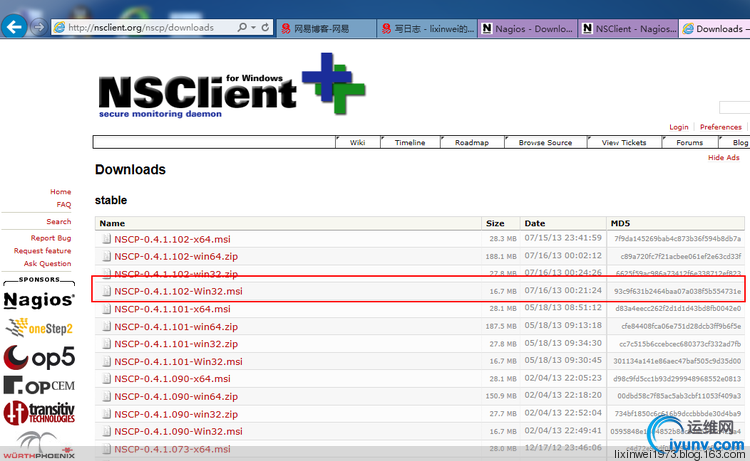750x461 pixels.
Task: Click the browser forward arrow button
Action: coord(39,27)
